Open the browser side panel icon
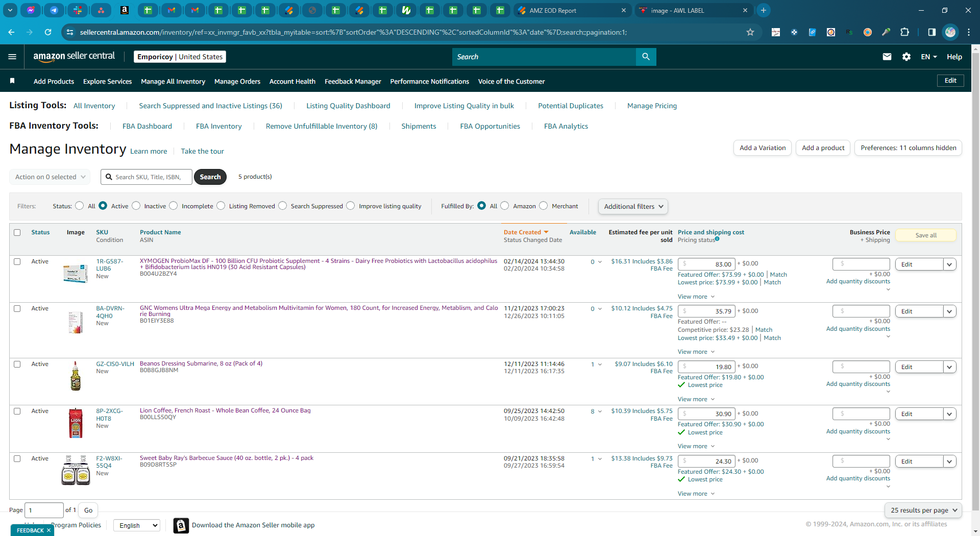Image resolution: width=980 pixels, height=536 pixels. point(932,32)
